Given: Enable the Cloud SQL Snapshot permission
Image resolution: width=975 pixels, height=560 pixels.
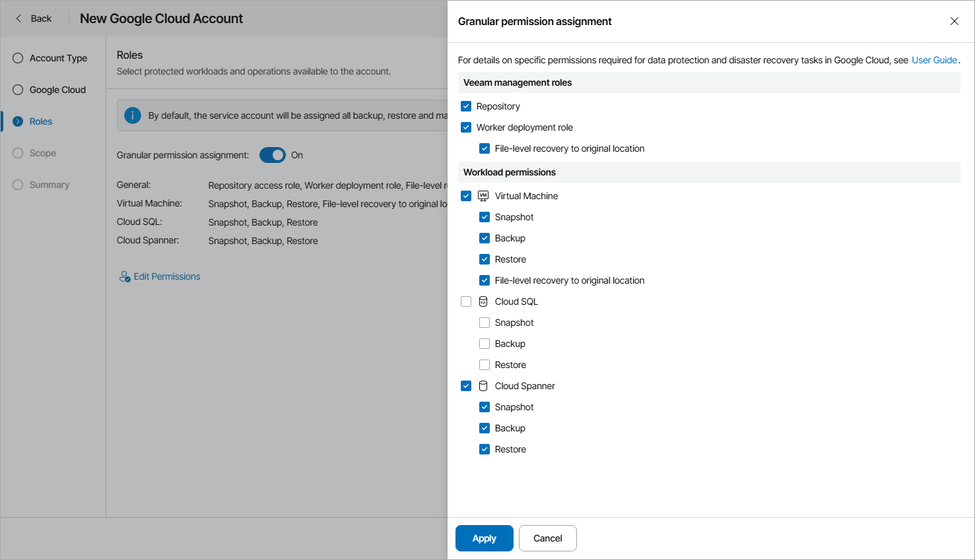Looking at the screenshot, I should (x=485, y=323).
